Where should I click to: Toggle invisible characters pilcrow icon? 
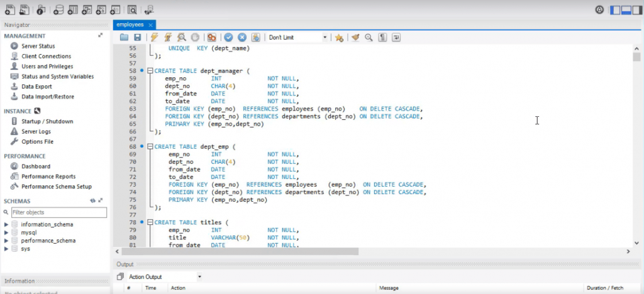[x=382, y=38]
